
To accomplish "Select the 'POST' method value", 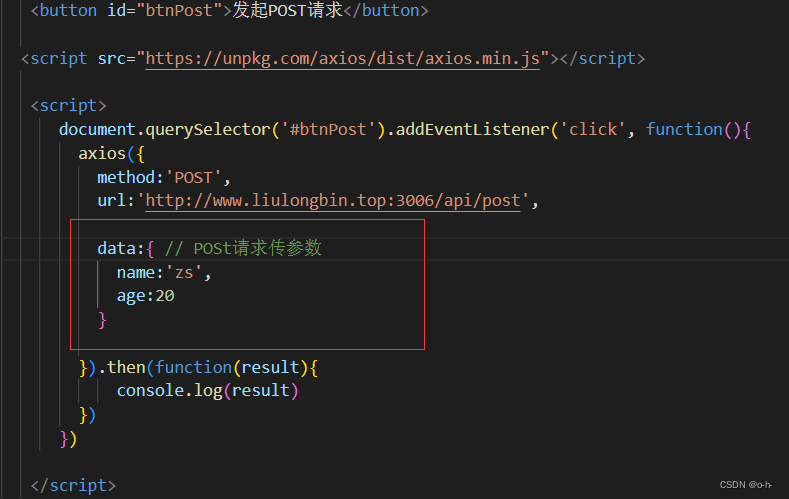I will pyautogui.click(x=194, y=178).
